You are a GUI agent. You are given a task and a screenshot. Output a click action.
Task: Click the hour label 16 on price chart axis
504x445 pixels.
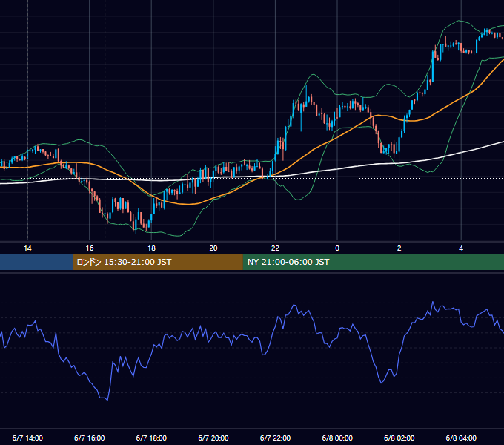tap(90, 248)
